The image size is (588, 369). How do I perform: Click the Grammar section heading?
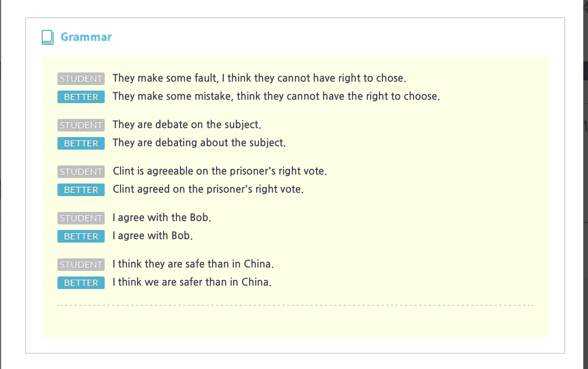coord(86,37)
